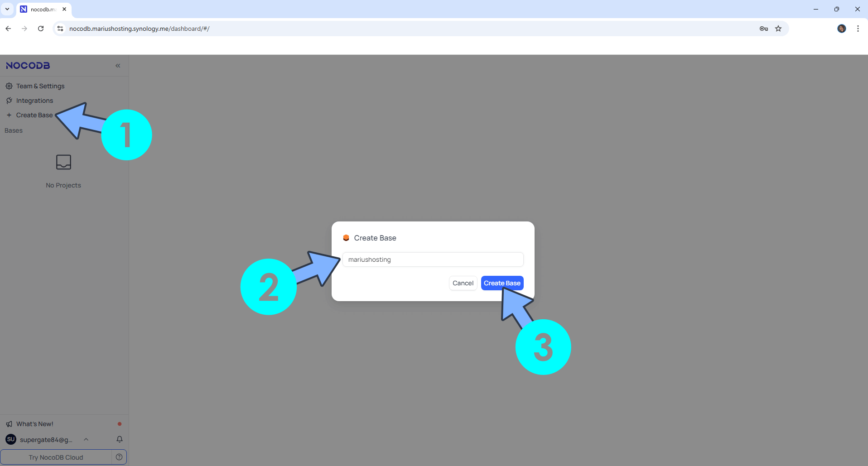Click Create Base in the sidebar
Image resolution: width=868 pixels, height=466 pixels.
click(34, 115)
